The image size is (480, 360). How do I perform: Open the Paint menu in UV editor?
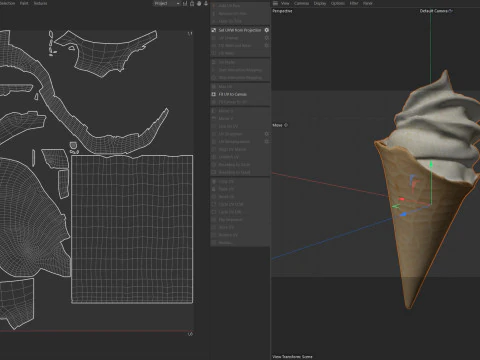click(x=24, y=3)
